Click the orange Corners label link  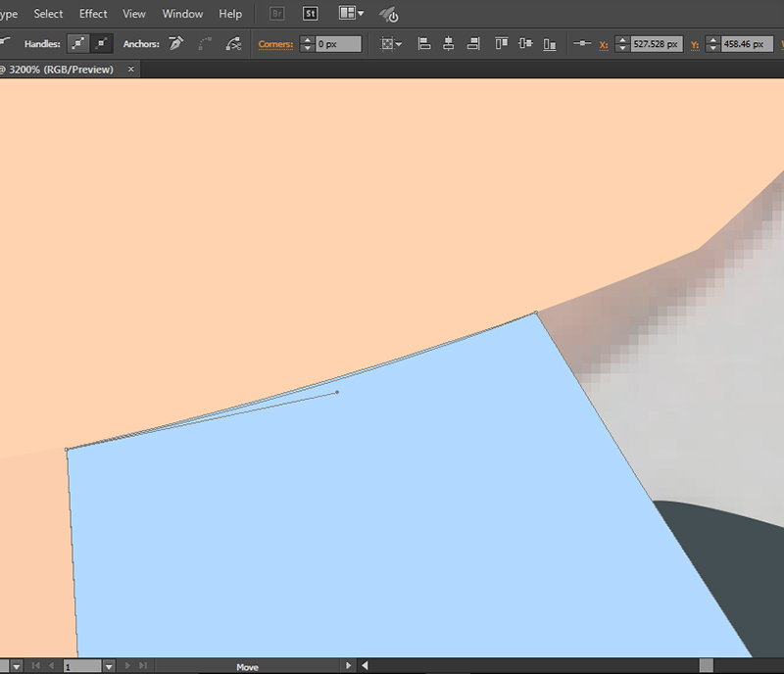click(275, 44)
